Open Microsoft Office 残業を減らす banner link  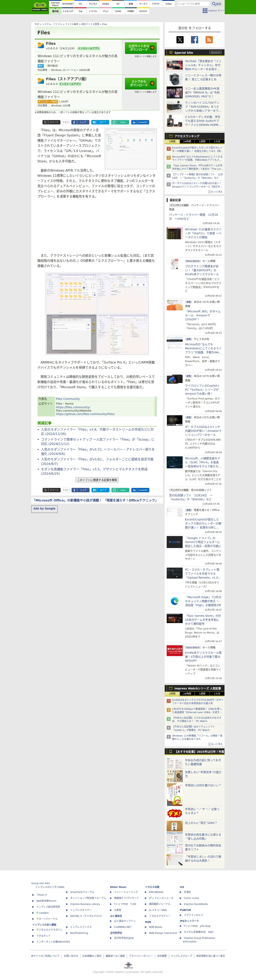click(95, 500)
